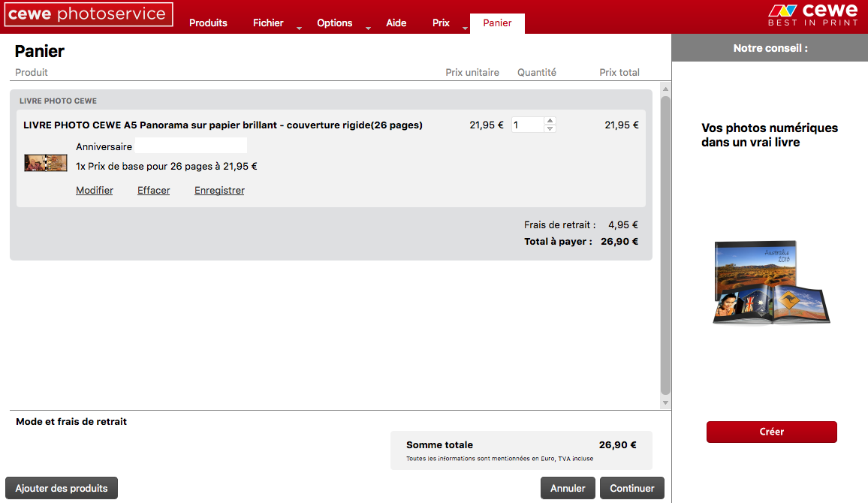Click the CEWE Best in Print logo
This screenshot has height=503, width=868.
pos(813,14)
